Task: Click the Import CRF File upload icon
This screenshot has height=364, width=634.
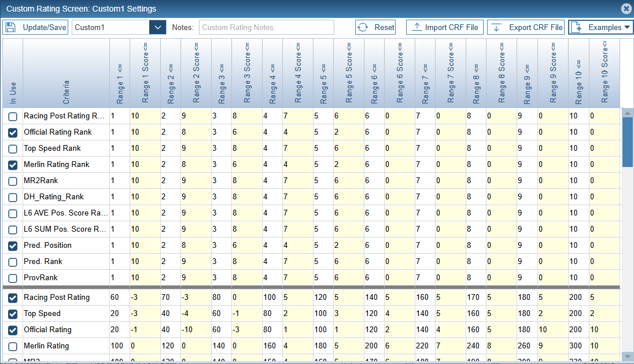Action: click(x=416, y=27)
